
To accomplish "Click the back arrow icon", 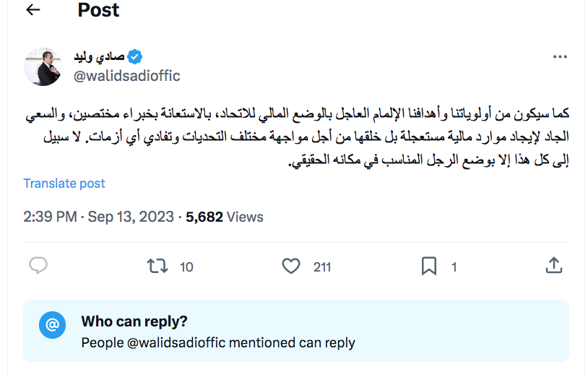I will point(33,10).
